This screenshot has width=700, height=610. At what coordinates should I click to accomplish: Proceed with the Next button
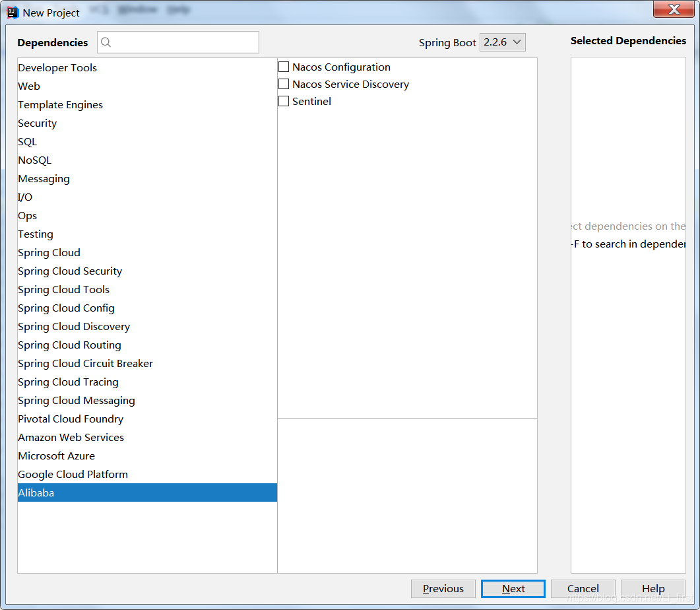click(x=513, y=589)
